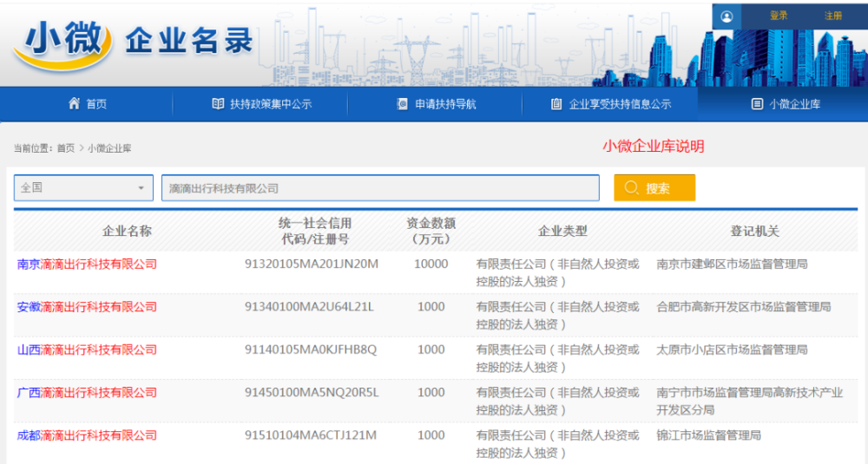Open the 登录 login link
Screen dimensions: 868x464
click(779, 16)
